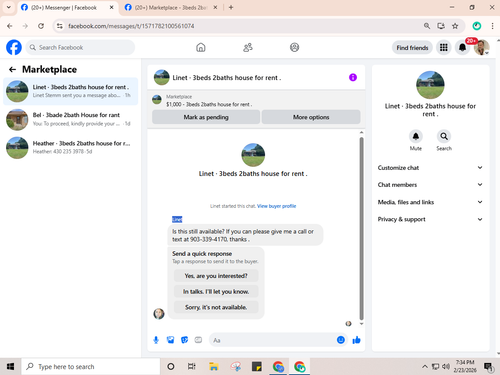
Task: Close the Messenger browser tab
Action: (112, 7)
